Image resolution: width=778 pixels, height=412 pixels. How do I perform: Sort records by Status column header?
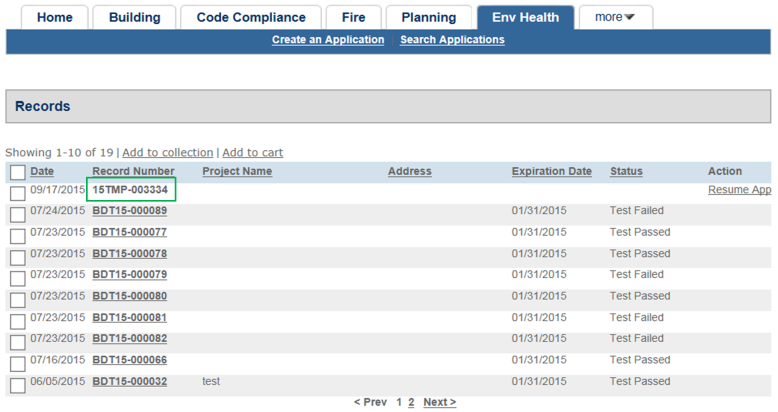626,172
